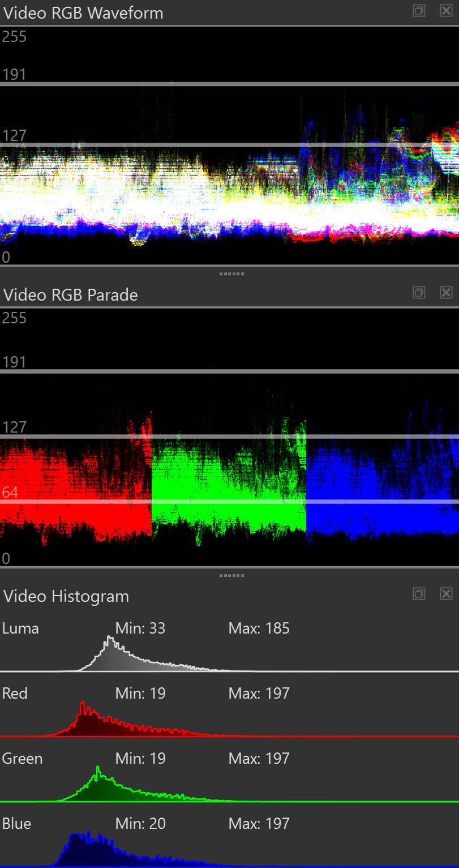Click the Video Histogram panel title
The width and height of the screenshot is (459, 868).
pos(66,596)
